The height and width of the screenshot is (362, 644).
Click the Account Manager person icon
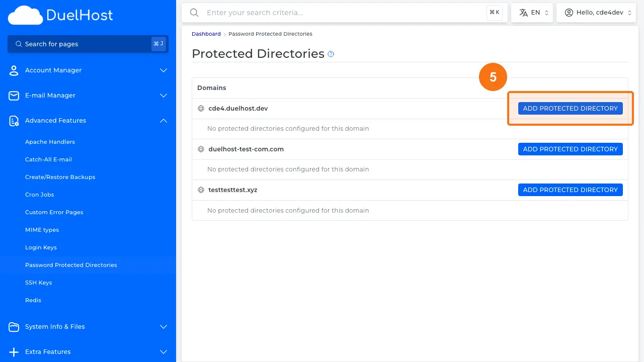point(14,70)
